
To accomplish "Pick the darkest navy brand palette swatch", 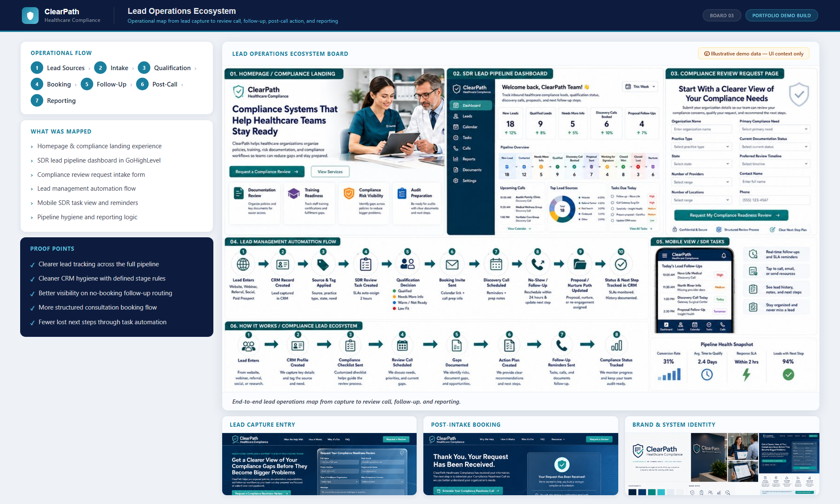I will (633, 492).
